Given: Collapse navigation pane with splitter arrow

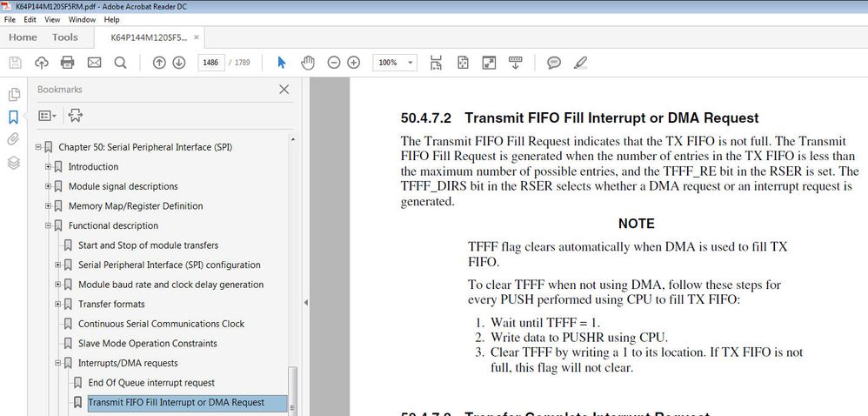Looking at the screenshot, I should click(x=305, y=303).
